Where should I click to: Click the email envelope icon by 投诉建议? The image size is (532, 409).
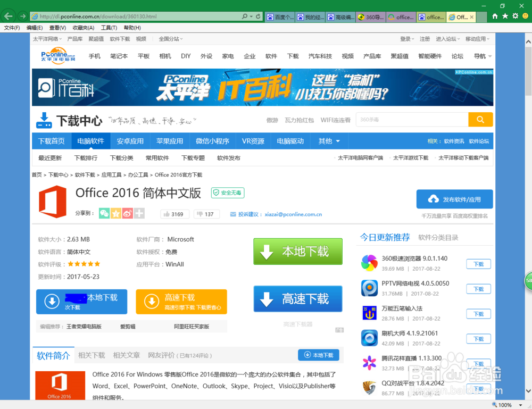click(x=233, y=214)
